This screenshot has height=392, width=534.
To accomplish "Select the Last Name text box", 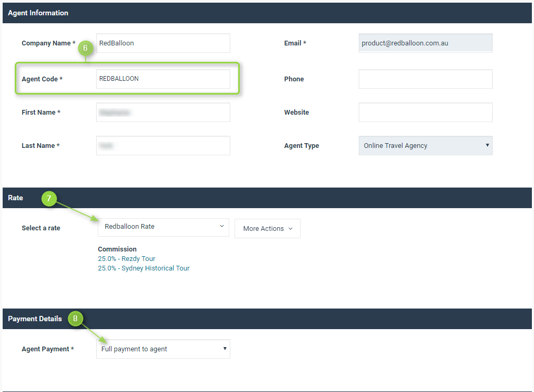I will tap(163, 146).
